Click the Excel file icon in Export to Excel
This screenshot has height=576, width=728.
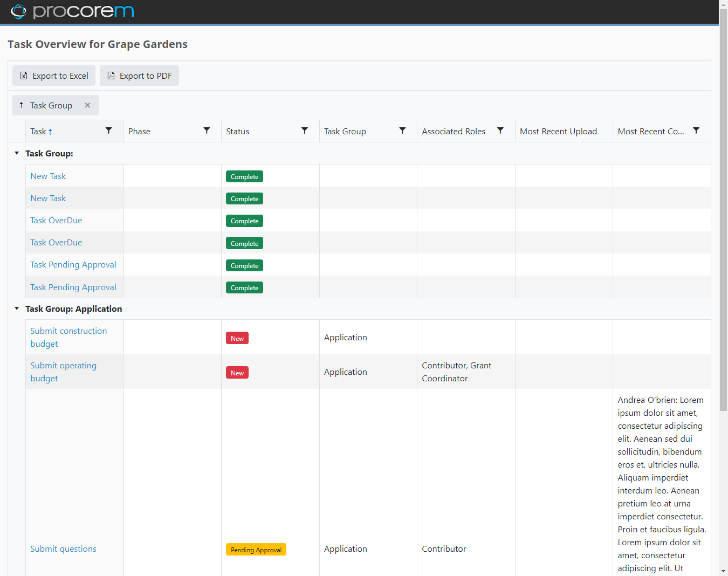24,76
